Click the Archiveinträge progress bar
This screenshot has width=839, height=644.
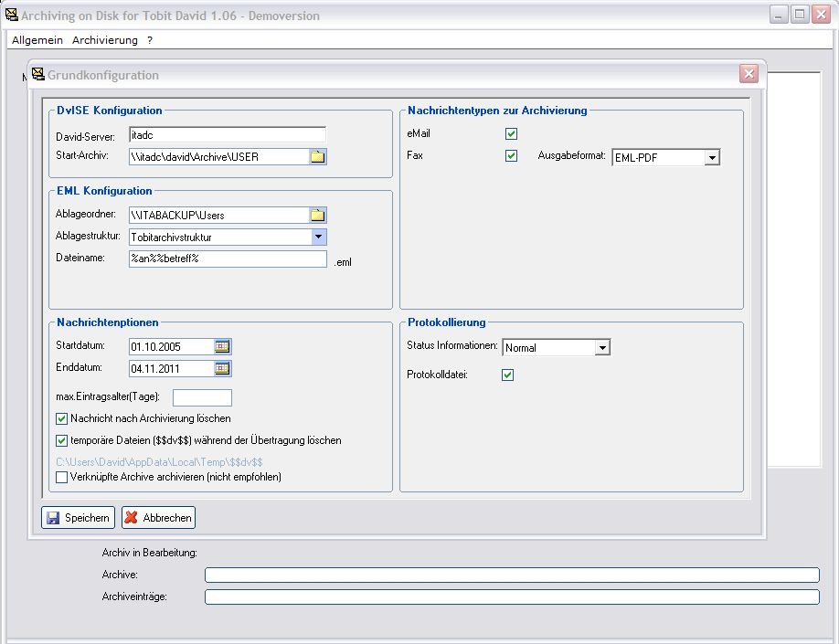[512, 596]
